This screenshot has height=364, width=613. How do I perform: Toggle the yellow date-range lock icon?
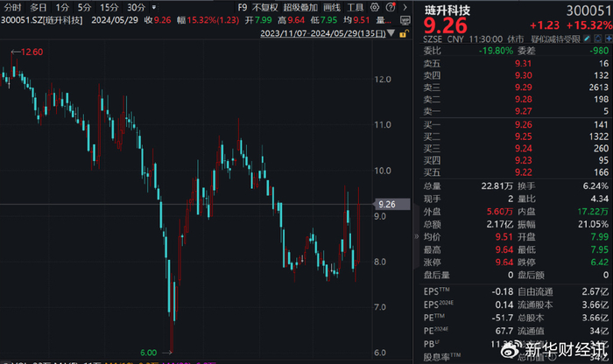click(x=404, y=33)
